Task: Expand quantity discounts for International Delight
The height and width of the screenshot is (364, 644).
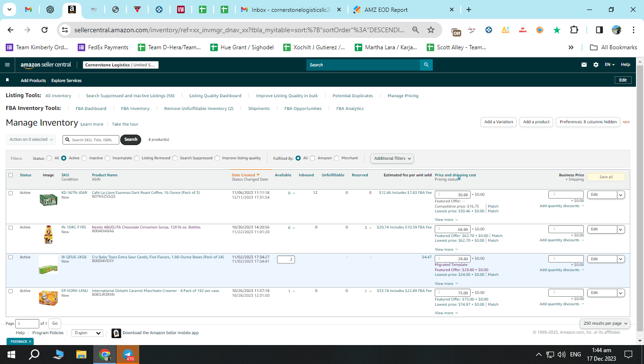Action: pos(562,304)
